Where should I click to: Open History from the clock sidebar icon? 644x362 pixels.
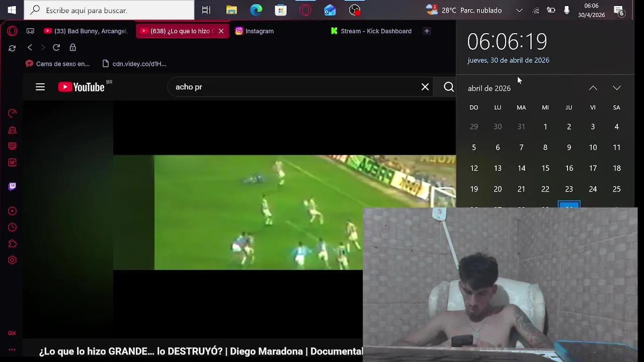[12, 228]
